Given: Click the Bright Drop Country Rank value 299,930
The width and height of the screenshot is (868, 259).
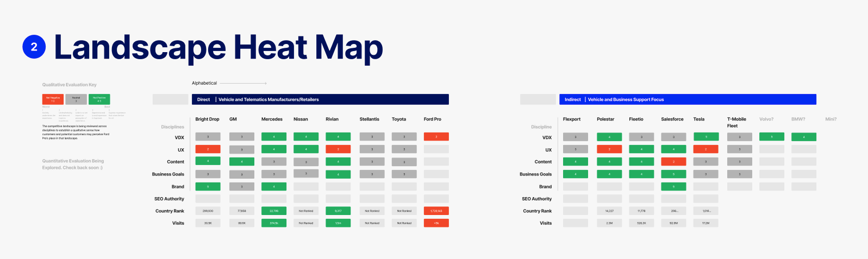Looking at the screenshot, I should pos(208,211).
